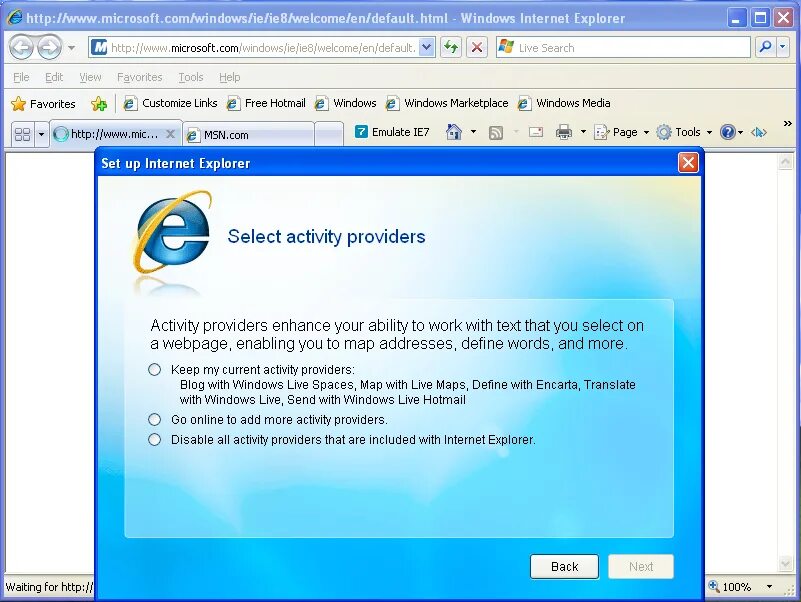Screen dimensions: 801x602
Task: Click the Home icon in command bar
Action: [x=454, y=132]
